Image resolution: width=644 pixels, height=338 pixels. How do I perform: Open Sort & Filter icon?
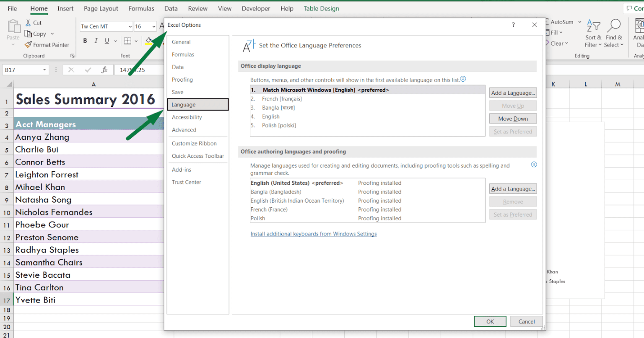593,26
